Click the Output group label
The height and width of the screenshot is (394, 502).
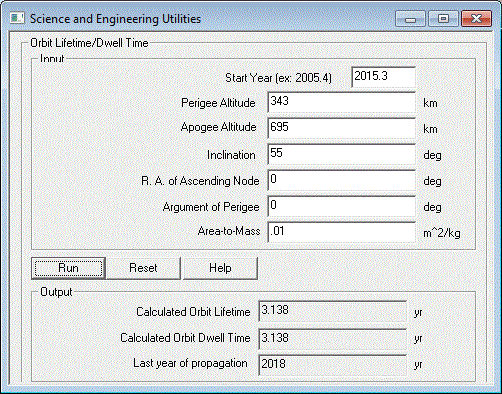point(56,292)
